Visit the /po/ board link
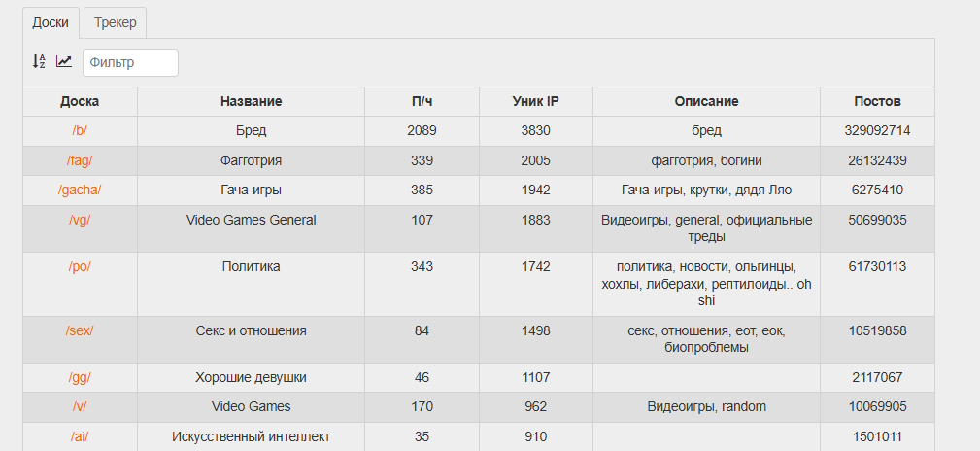This screenshot has height=451, width=980. pos(80,266)
